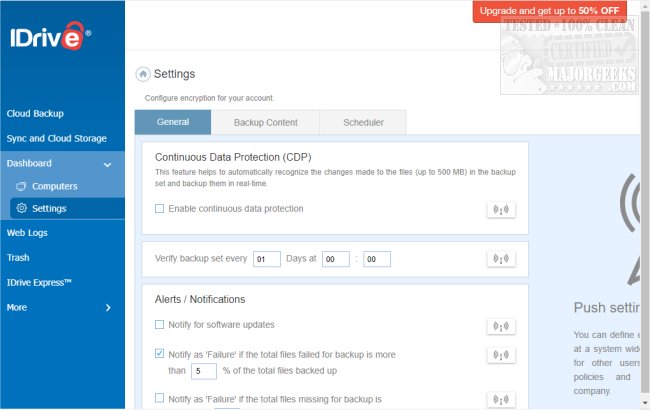Click push icon for continuous data protection
This screenshot has height=410, width=650.
coord(500,209)
